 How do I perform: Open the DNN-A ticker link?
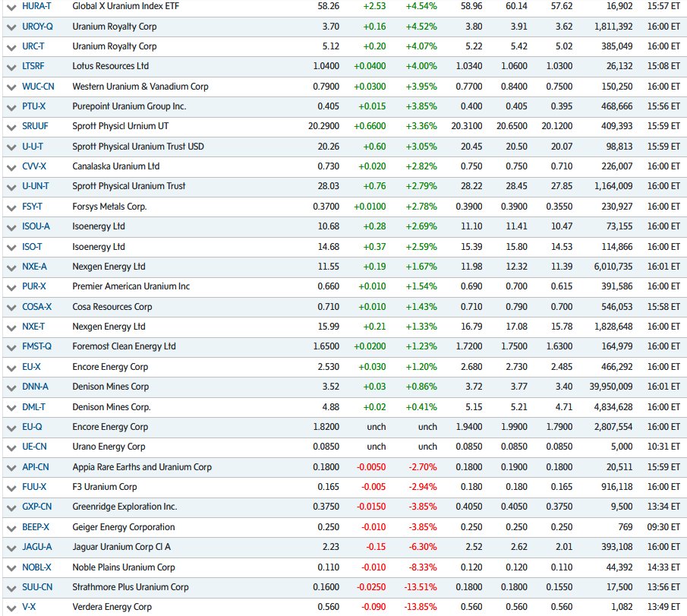35,387
